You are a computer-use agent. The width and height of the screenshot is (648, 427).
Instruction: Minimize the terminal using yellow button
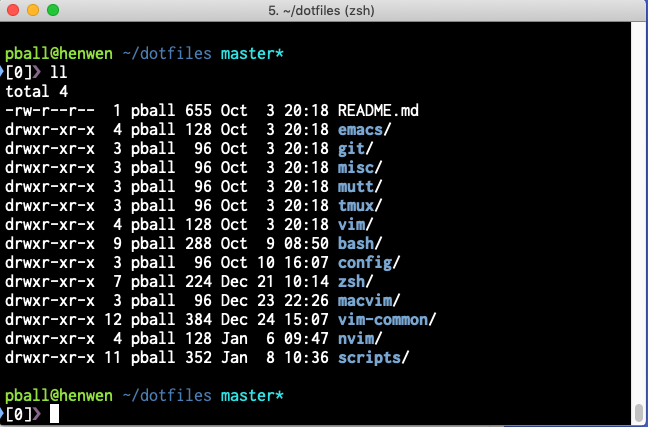[x=32, y=11]
